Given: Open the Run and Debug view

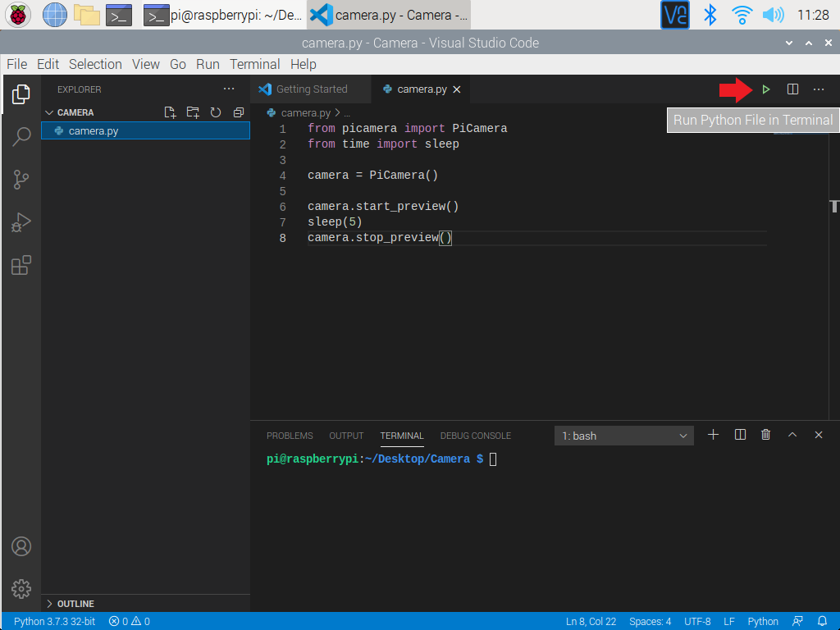Looking at the screenshot, I should 21,222.
